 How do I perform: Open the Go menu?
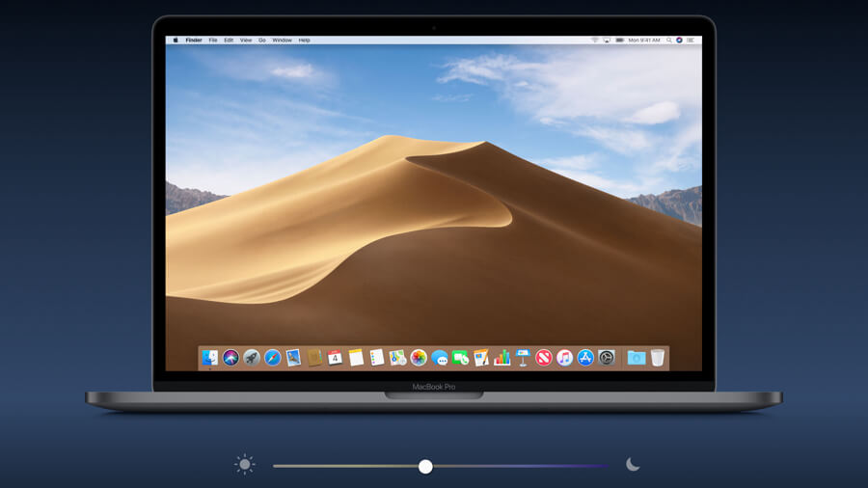(x=261, y=41)
